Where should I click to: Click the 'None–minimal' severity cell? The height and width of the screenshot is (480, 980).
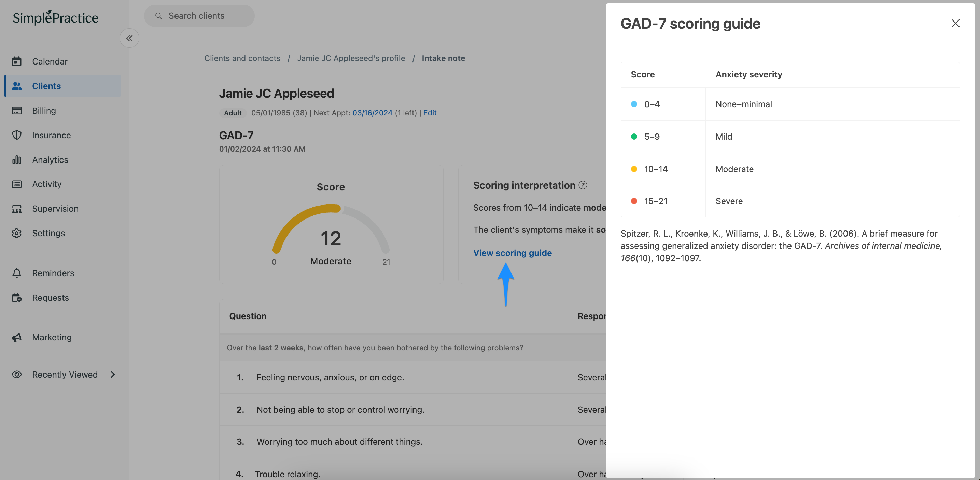pos(832,104)
